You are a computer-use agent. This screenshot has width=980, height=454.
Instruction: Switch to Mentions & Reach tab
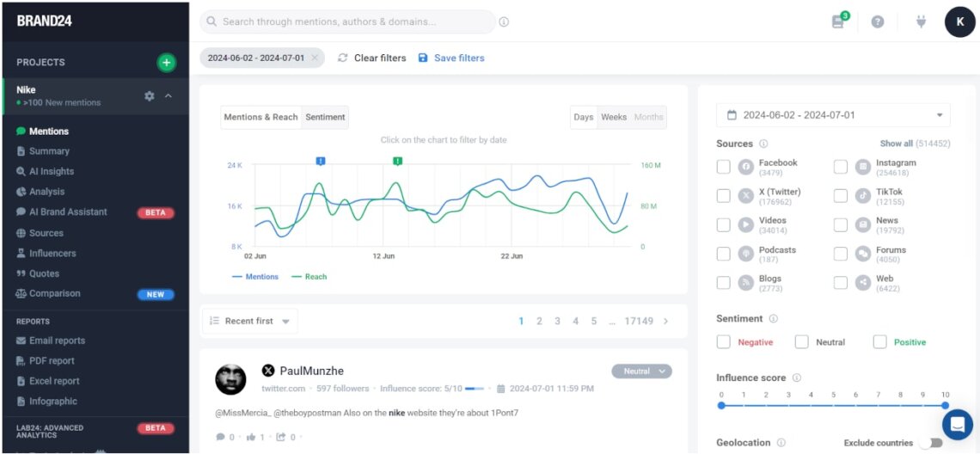click(x=260, y=118)
